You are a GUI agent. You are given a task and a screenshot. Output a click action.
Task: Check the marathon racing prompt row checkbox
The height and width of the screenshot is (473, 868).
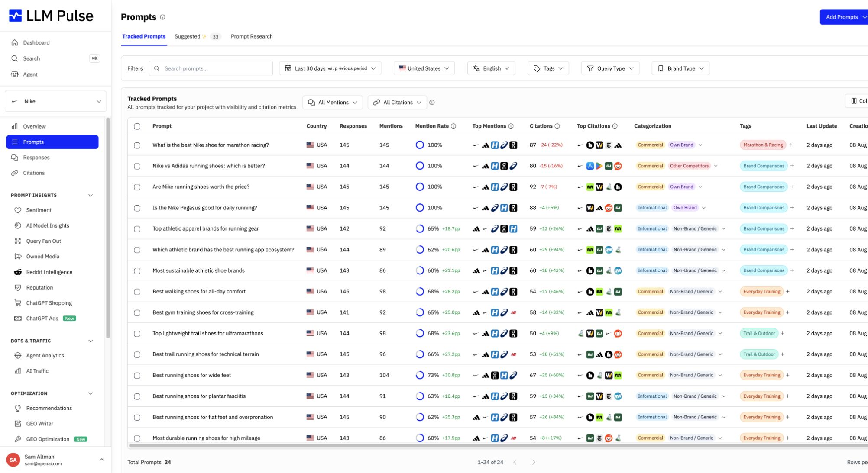[137, 145]
